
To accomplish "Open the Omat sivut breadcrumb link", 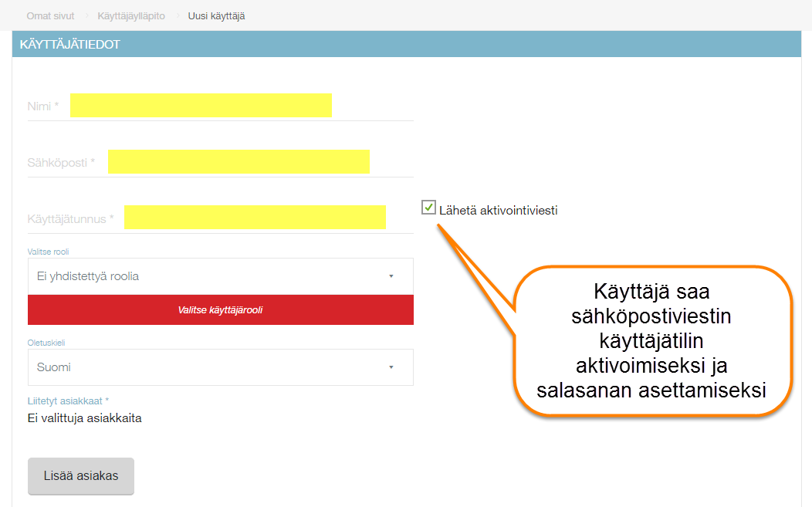I will pyautogui.click(x=50, y=15).
